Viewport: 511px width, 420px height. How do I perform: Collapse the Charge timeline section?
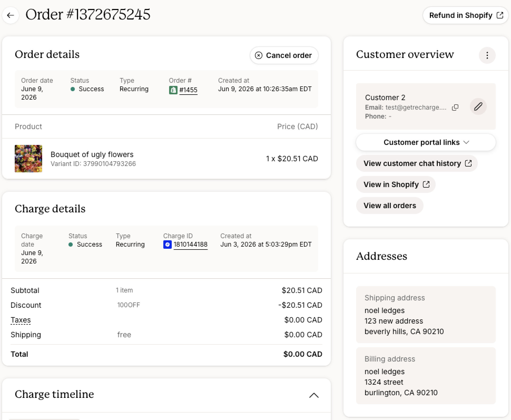click(x=314, y=395)
